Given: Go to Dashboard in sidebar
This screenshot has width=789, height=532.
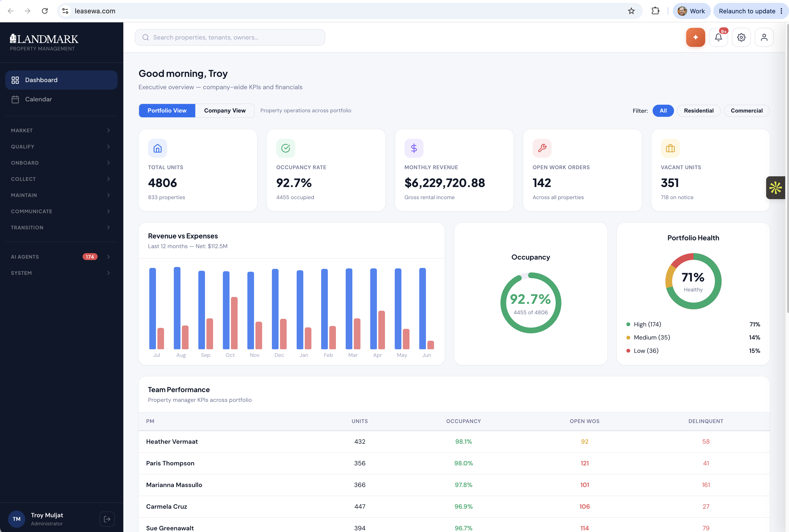Looking at the screenshot, I should (61, 80).
